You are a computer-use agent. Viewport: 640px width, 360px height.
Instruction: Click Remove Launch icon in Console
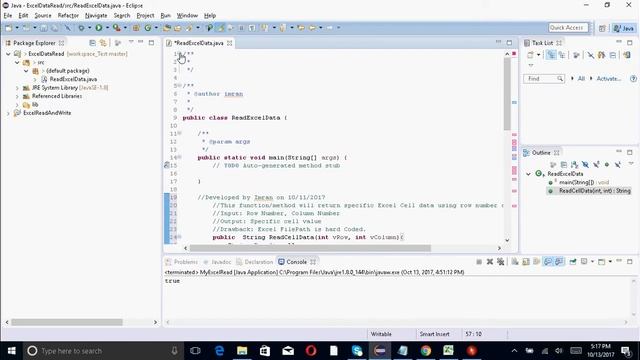pyautogui.click(x=490, y=262)
